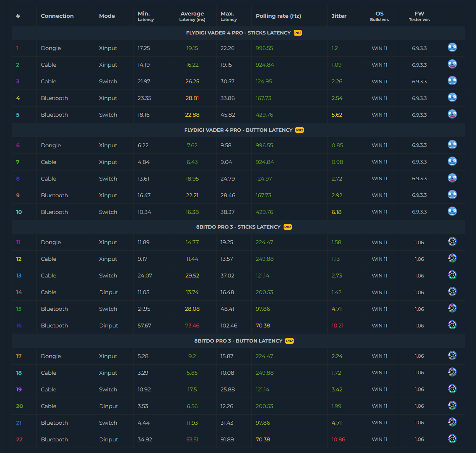Sort by Polling rate (Hz) header

(278, 16)
